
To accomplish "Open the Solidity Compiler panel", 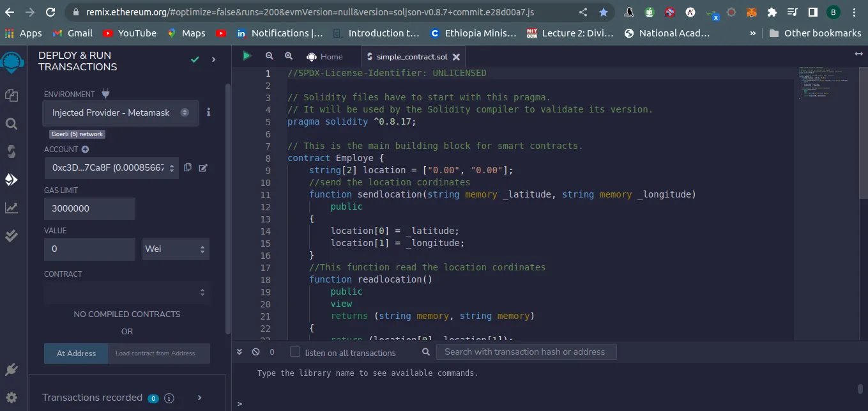I will click(x=13, y=151).
